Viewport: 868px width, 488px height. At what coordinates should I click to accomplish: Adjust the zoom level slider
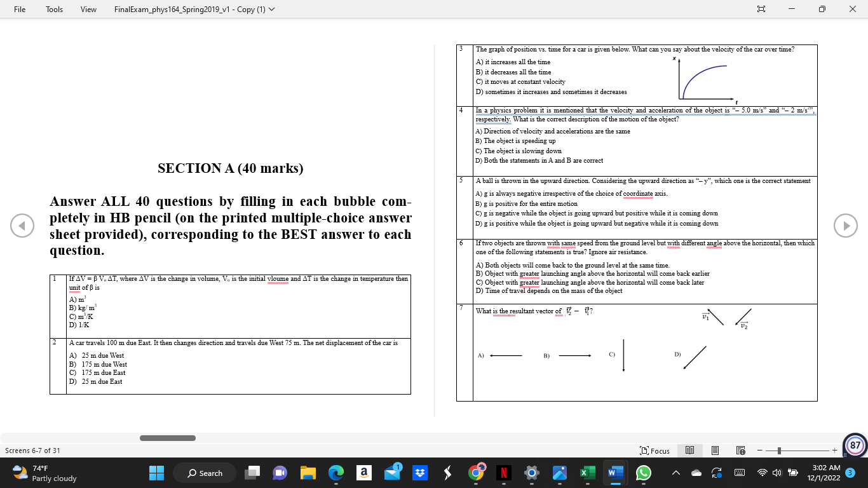[779, 451]
